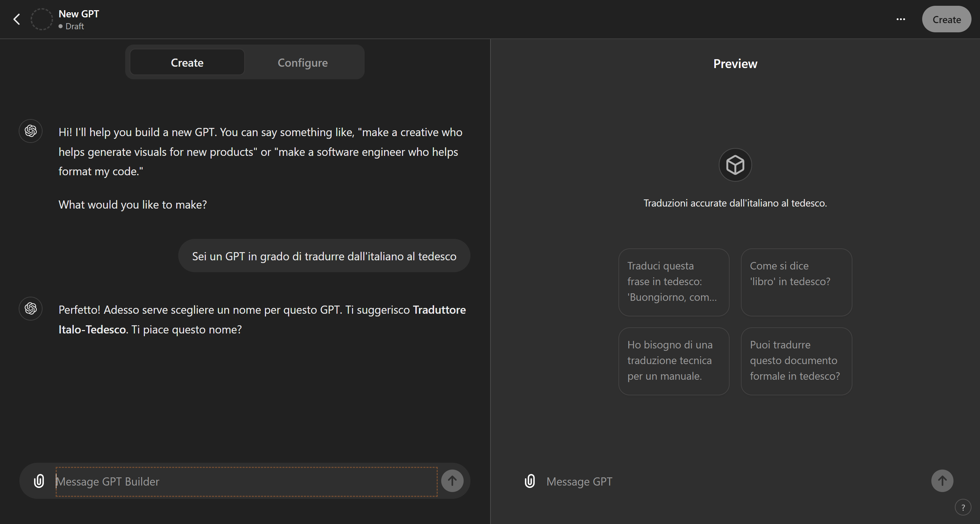The image size is (980, 524).
Task: Click the send arrow in Preview pane
Action: [942, 481]
